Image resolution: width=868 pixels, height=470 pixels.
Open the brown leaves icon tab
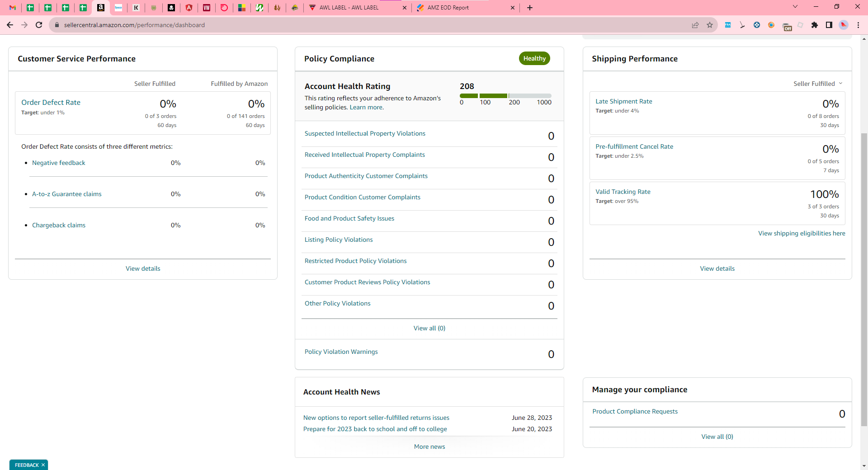point(277,8)
